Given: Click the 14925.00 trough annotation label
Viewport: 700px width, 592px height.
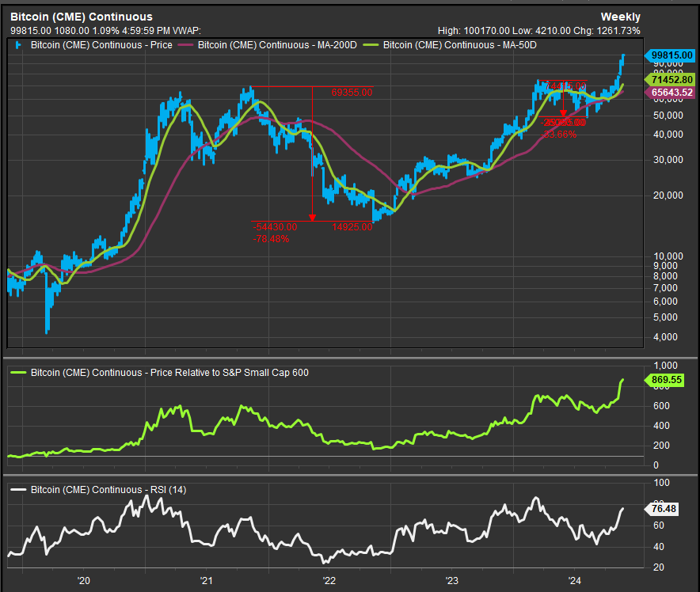Looking at the screenshot, I should tap(352, 227).
